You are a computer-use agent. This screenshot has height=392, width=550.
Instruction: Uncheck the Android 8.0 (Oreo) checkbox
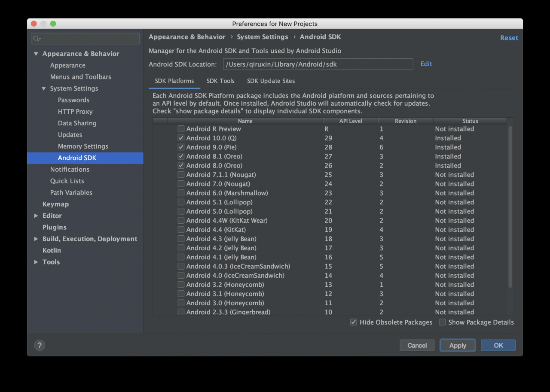coord(181,166)
